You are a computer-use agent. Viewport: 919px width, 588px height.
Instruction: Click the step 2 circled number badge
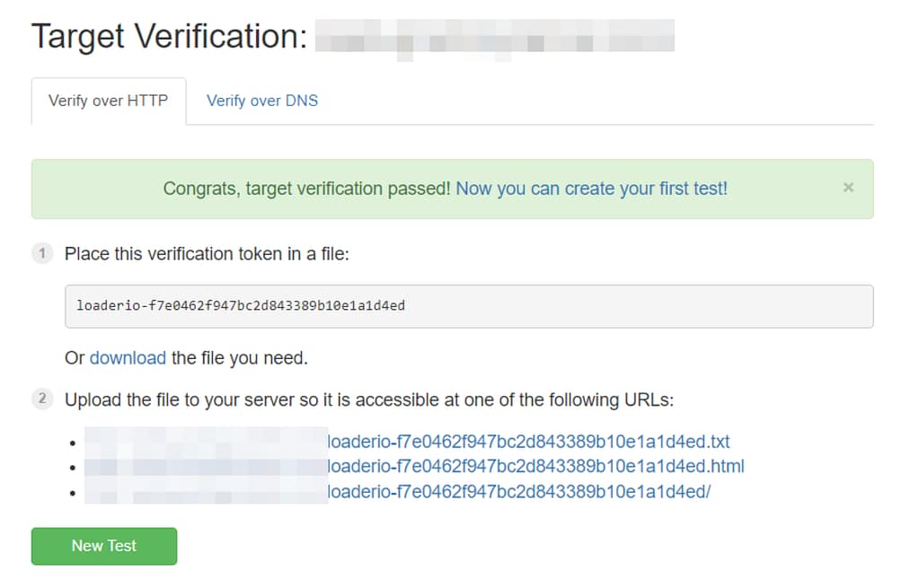tap(42, 400)
